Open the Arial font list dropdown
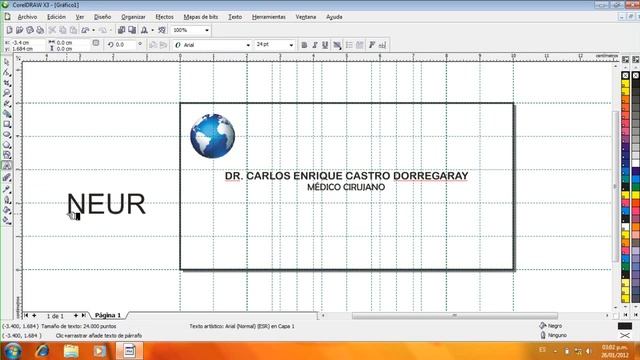The width and height of the screenshot is (640, 360). (x=248, y=45)
